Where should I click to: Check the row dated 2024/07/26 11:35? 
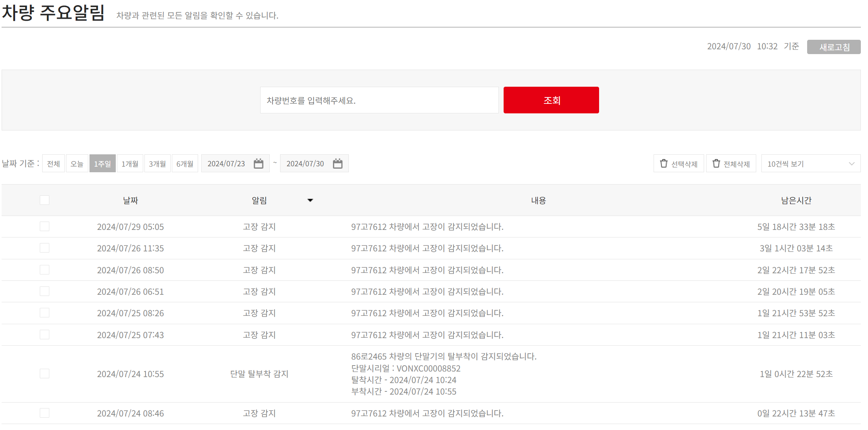pos(45,248)
